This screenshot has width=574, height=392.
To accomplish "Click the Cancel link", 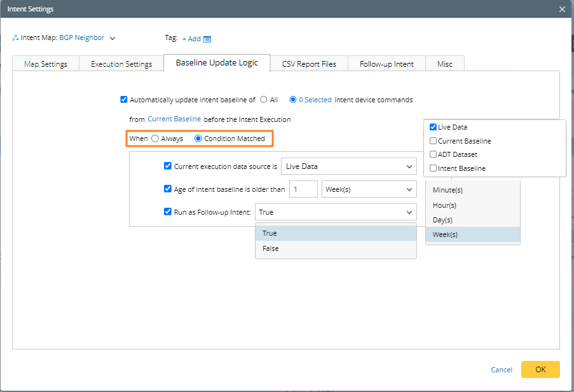I will pos(502,370).
